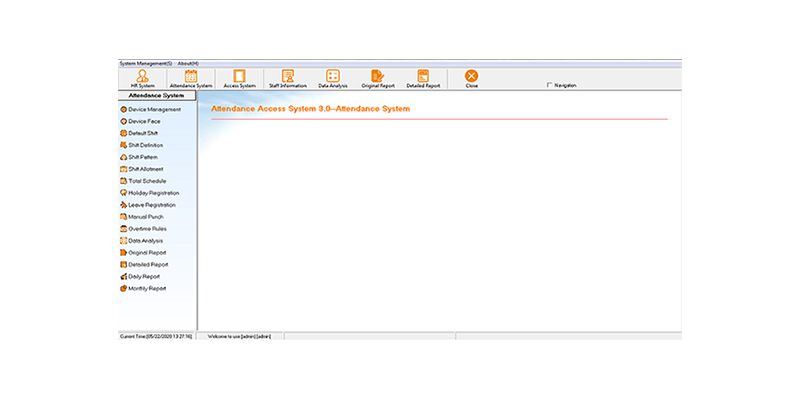
Task: Open Original Report from the toolbar
Action: (378, 79)
